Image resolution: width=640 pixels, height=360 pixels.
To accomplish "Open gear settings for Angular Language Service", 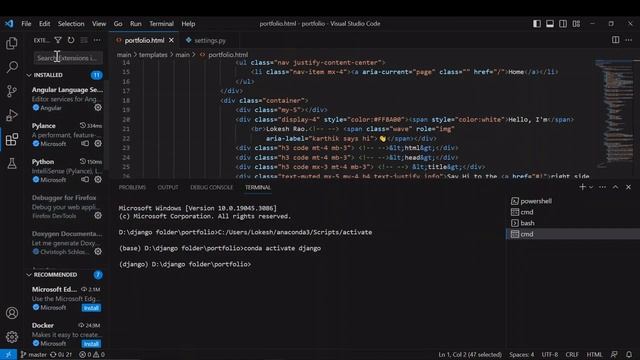I will (98, 108).
